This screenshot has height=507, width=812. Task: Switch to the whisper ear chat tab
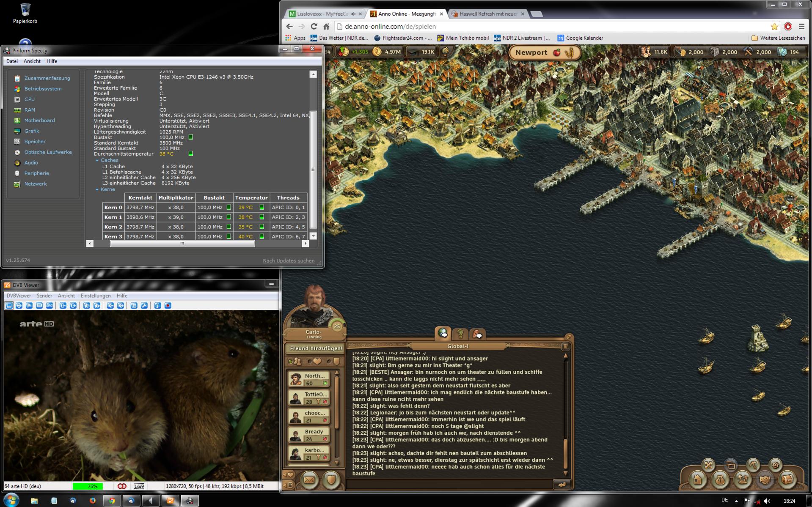click(478, 334)
